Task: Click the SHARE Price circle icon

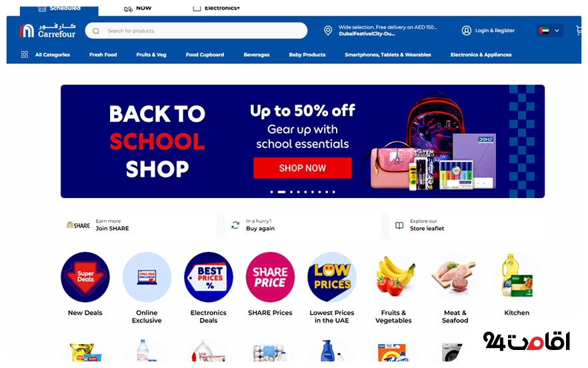Action: tap(270, 277)
